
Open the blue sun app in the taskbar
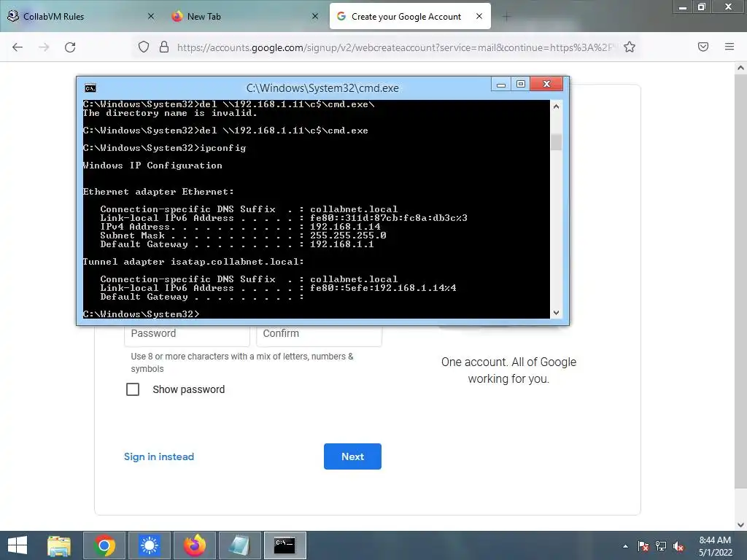(150, 545)
